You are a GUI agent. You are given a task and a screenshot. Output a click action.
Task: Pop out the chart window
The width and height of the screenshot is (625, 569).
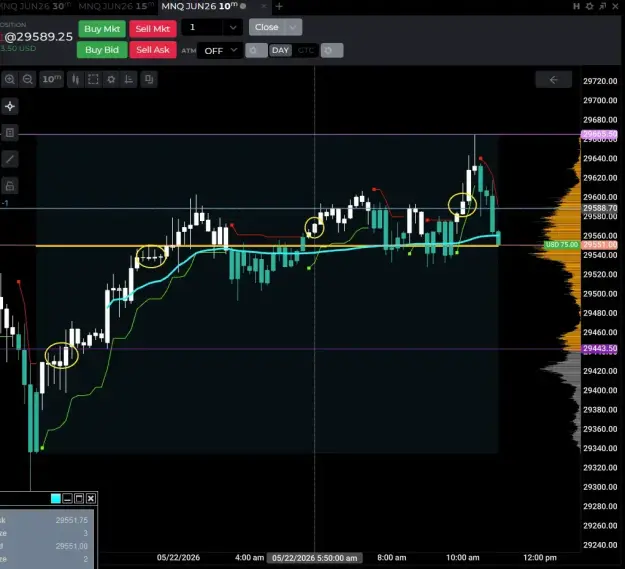tap(603, 6)
